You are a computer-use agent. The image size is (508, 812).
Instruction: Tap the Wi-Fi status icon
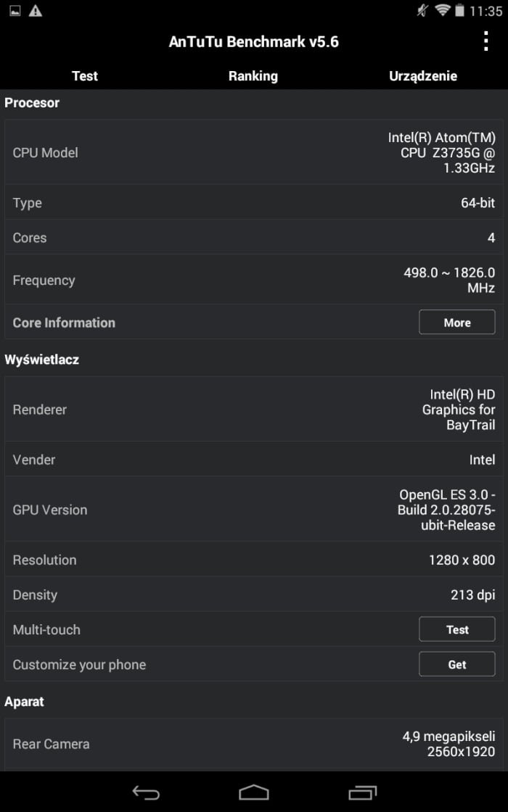[x=442, y=10]
